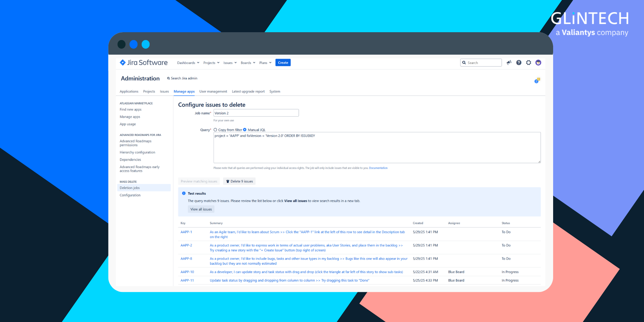The height and width of the screenshot is (322, 644).
Task: Open Hierarchy configuration
Action: point(137,152)
